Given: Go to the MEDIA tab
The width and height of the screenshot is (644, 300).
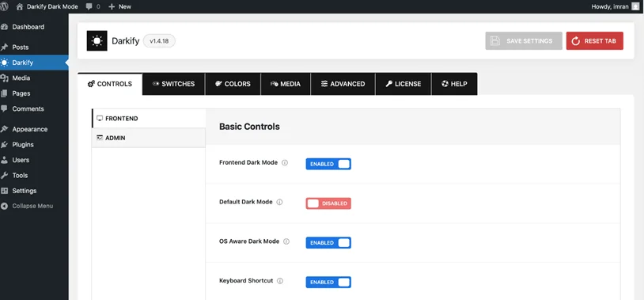Looking at the screenshot, I should (286, 84).
